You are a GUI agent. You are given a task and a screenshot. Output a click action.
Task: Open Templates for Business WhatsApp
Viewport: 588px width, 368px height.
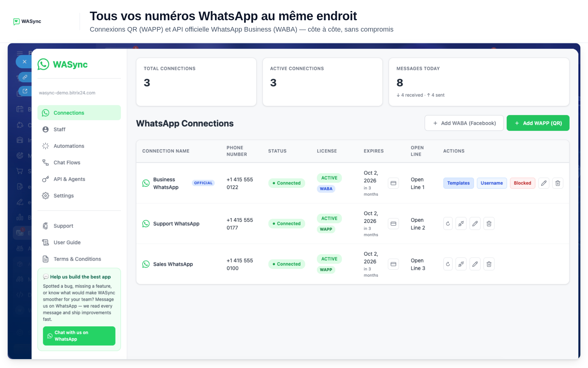click(458, 183)
